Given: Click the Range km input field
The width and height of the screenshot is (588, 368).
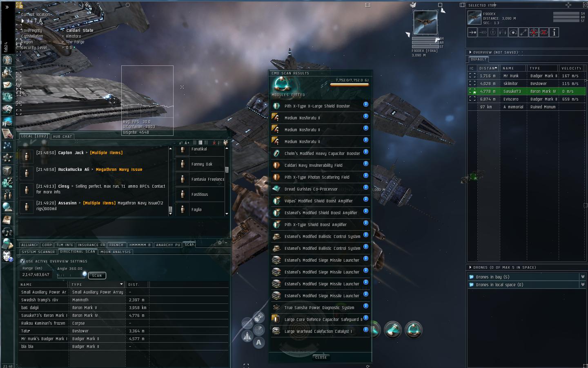Looking at the screenshot, I should 36,275.
